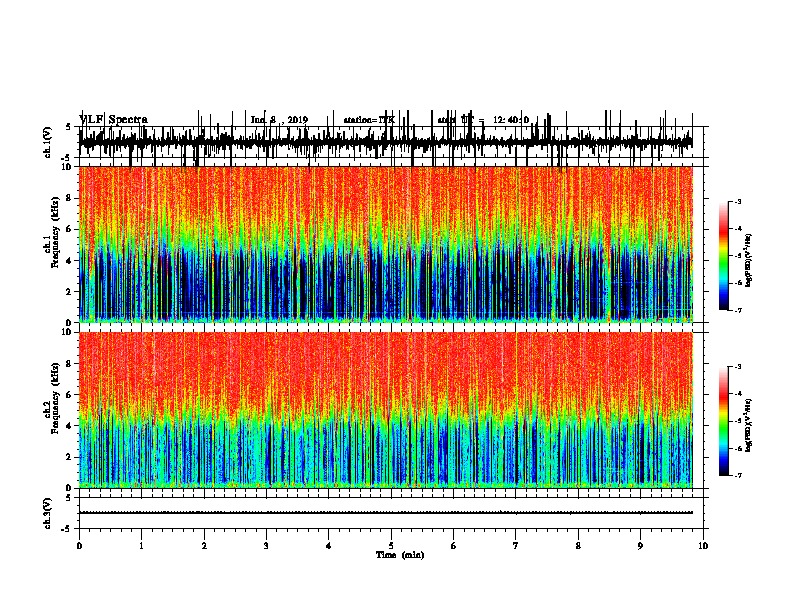792x612 pixels.
Task: Click the start UT '12:40:0' label
Action: [x=511, y=120]
